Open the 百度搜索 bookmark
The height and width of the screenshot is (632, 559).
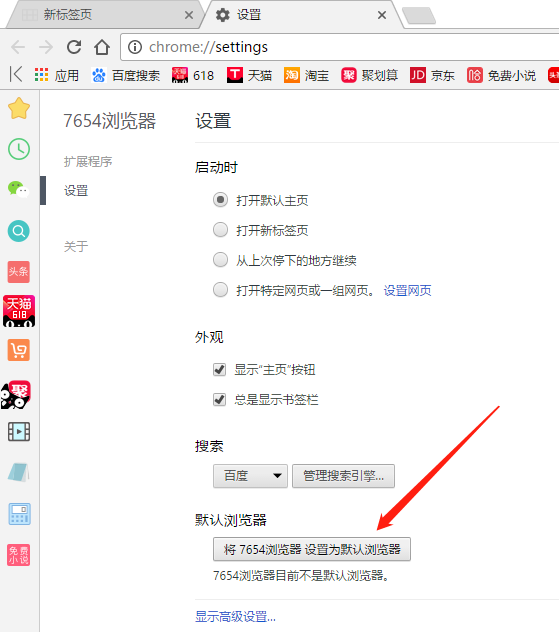pyautogui.click(x=125, y=75)
